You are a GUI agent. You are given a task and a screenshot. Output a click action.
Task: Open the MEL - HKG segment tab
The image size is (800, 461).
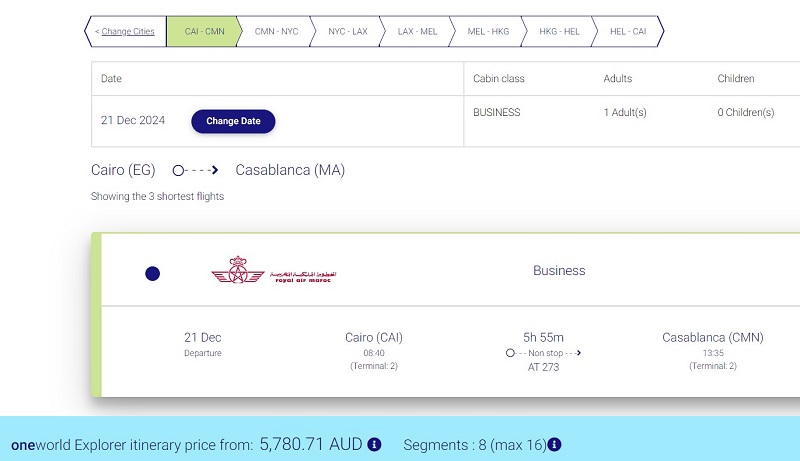(488, 32)
